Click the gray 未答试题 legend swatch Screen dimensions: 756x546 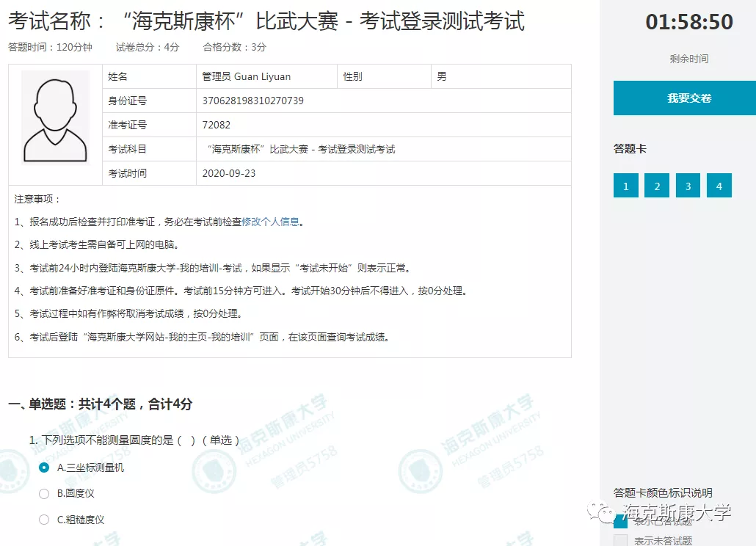(620, 541)
